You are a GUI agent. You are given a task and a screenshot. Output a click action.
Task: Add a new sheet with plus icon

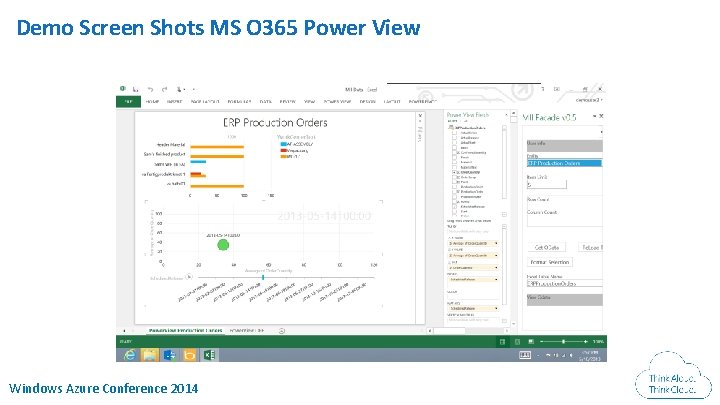[282, 331]
